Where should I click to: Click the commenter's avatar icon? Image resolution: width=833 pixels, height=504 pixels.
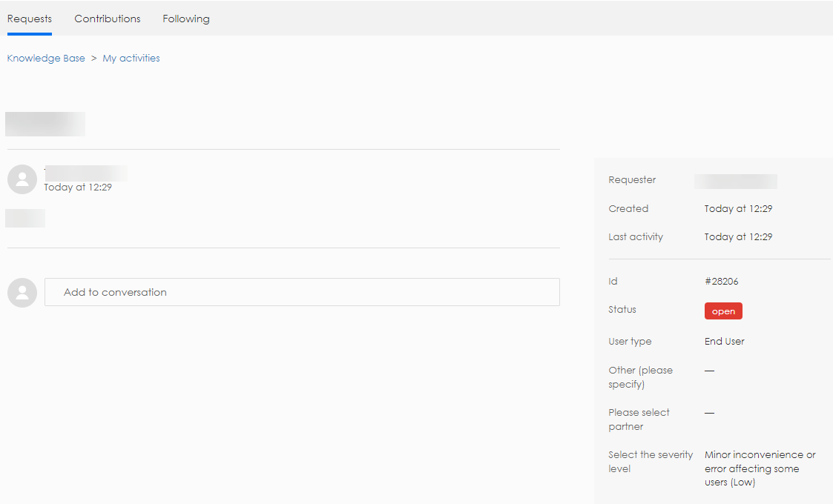22,179
